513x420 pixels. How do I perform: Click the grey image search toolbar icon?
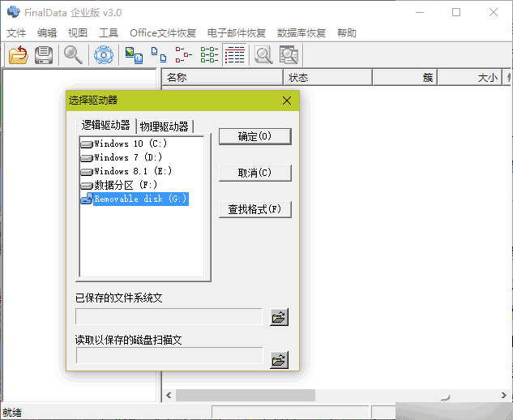[x=289, y=54]
